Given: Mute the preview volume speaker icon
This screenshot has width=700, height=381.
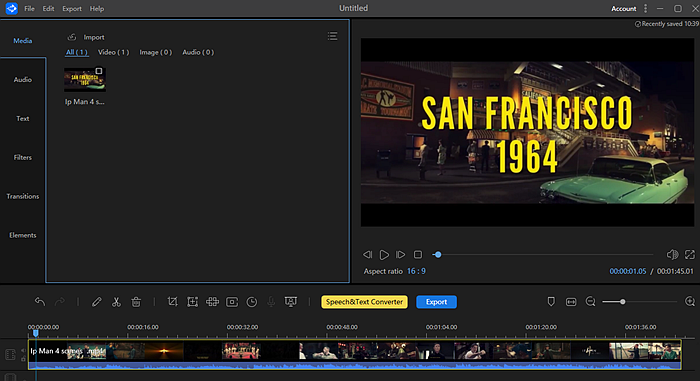Looking at the screenshot, I should pos(672,255).
